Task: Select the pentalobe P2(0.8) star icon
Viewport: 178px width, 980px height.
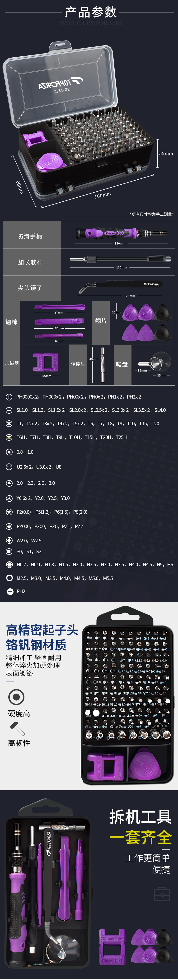Action: click(x=9, y=512)
